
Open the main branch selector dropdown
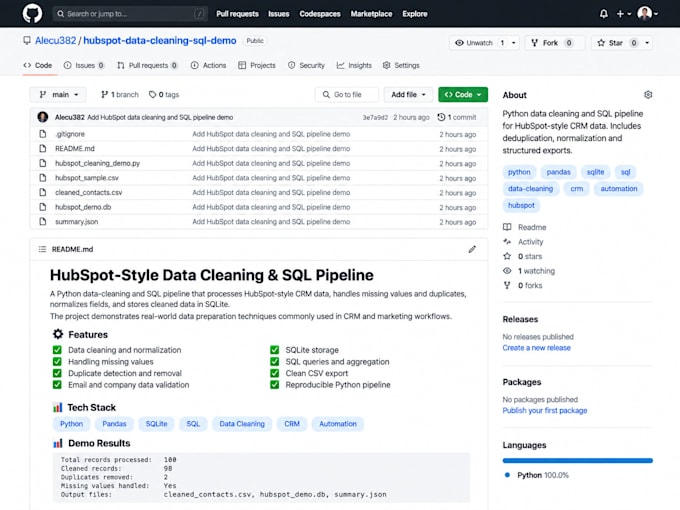(x=58, y=95)
